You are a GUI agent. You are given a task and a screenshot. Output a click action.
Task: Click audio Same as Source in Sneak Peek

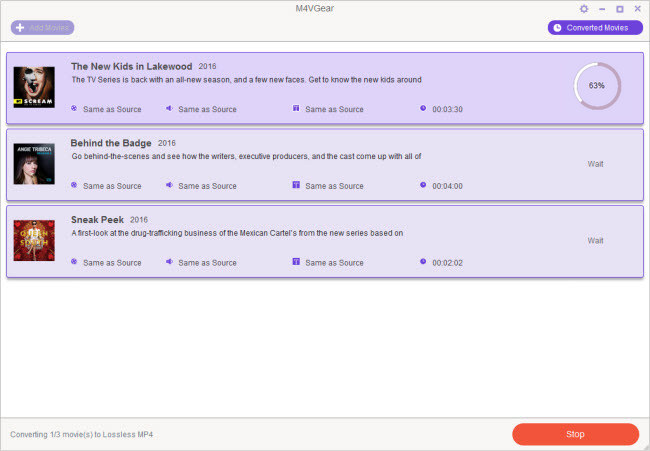(x=207, y=263)
